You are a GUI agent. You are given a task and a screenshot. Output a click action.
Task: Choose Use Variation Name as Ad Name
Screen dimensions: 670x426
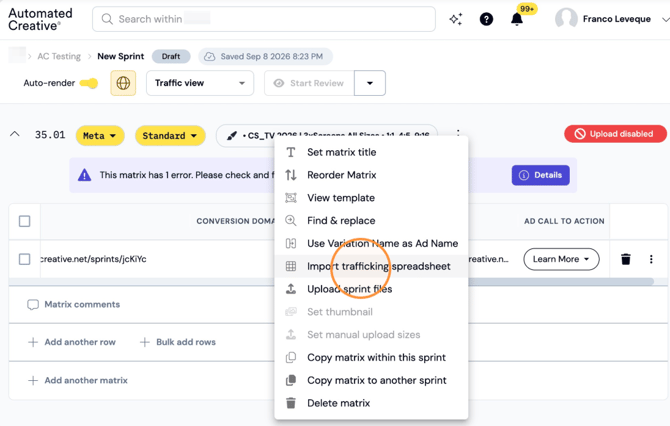371,243
